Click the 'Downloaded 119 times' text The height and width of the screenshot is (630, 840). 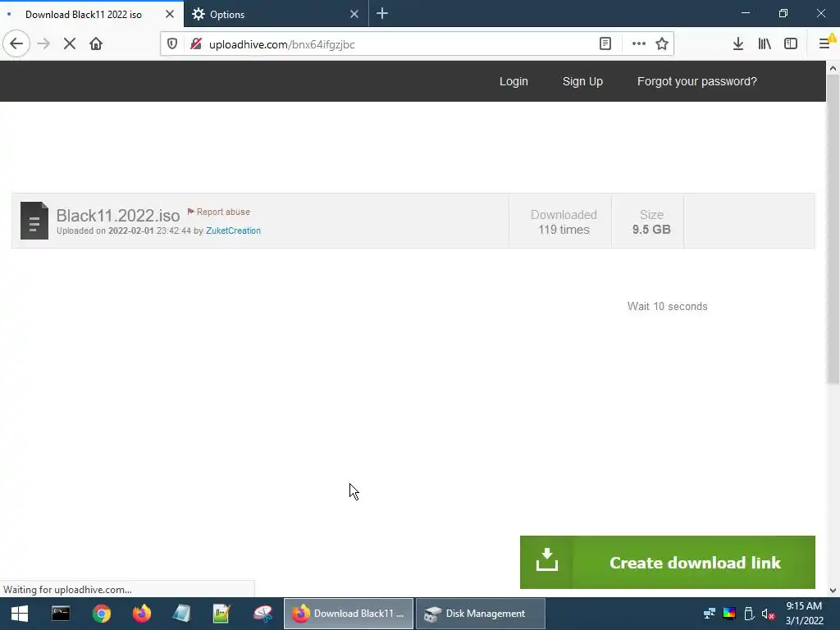click(x=564, y=222)
